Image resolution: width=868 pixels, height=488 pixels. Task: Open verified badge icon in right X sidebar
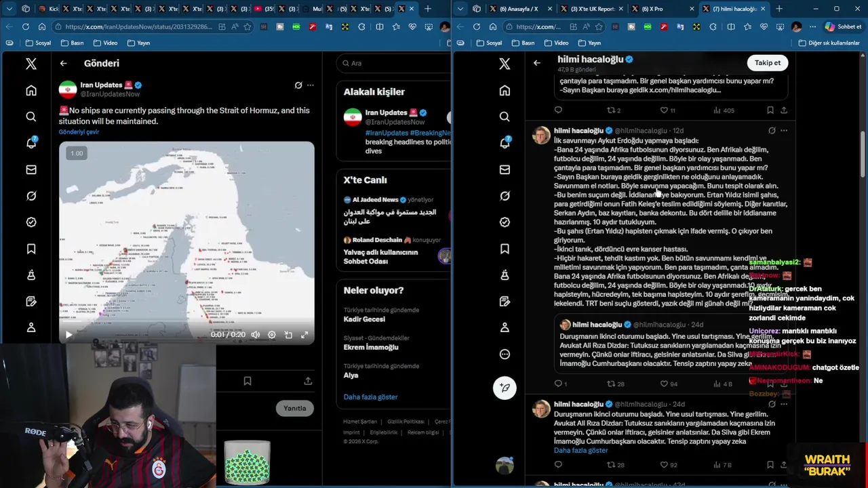tap(505, 222)
